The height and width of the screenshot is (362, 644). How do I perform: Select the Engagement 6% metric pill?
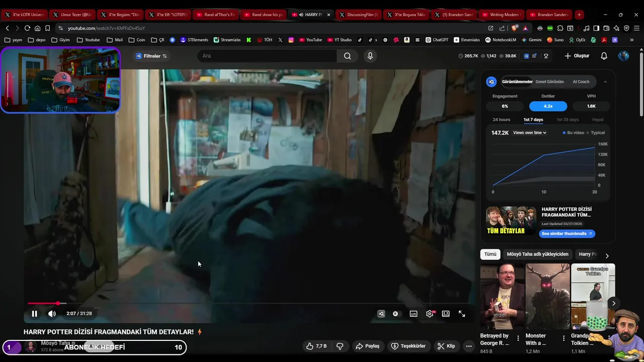click(x=505, y=106)
